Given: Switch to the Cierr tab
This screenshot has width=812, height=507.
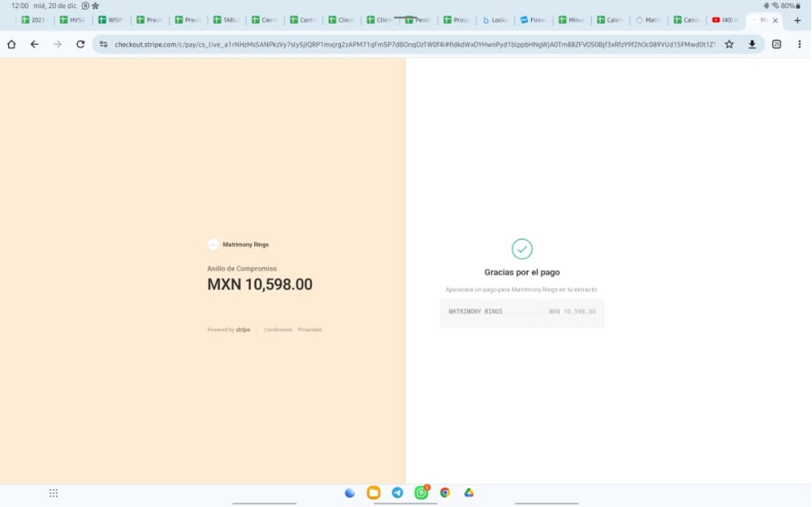Looking at the screenshot, I should click(x=265, y=20).
